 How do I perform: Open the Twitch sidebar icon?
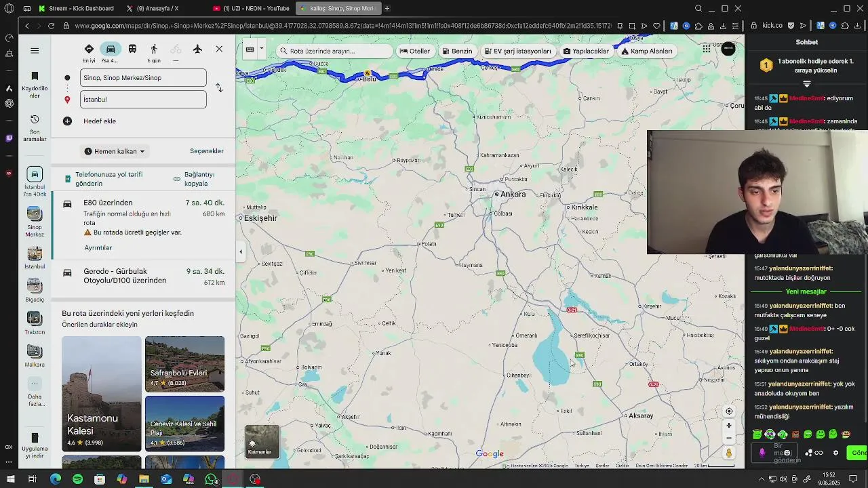[x=9, y=138]
